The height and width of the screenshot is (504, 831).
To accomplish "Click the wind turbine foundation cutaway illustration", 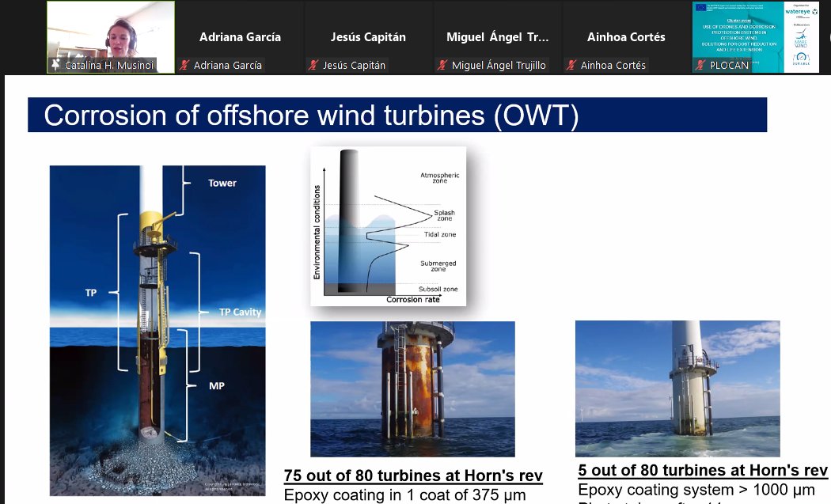I will click(x=157, y=331).
